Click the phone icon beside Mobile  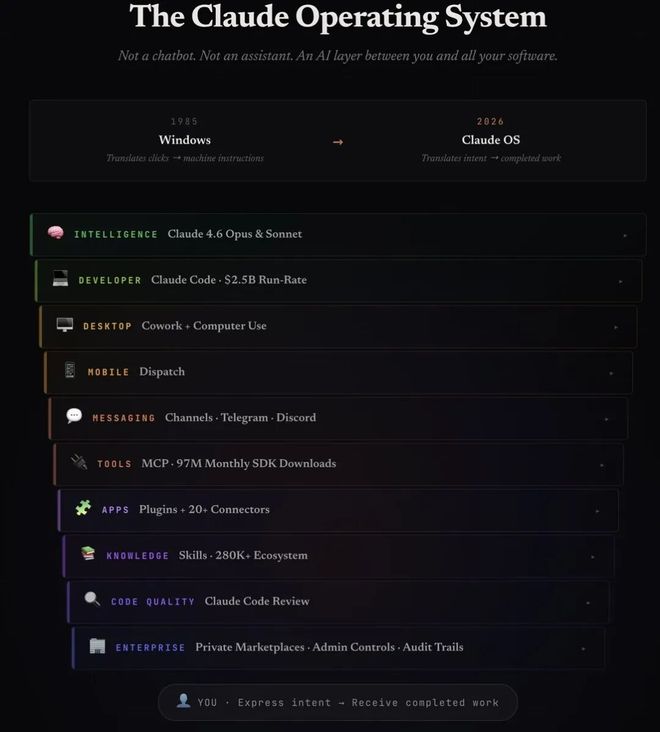[70, 371]
